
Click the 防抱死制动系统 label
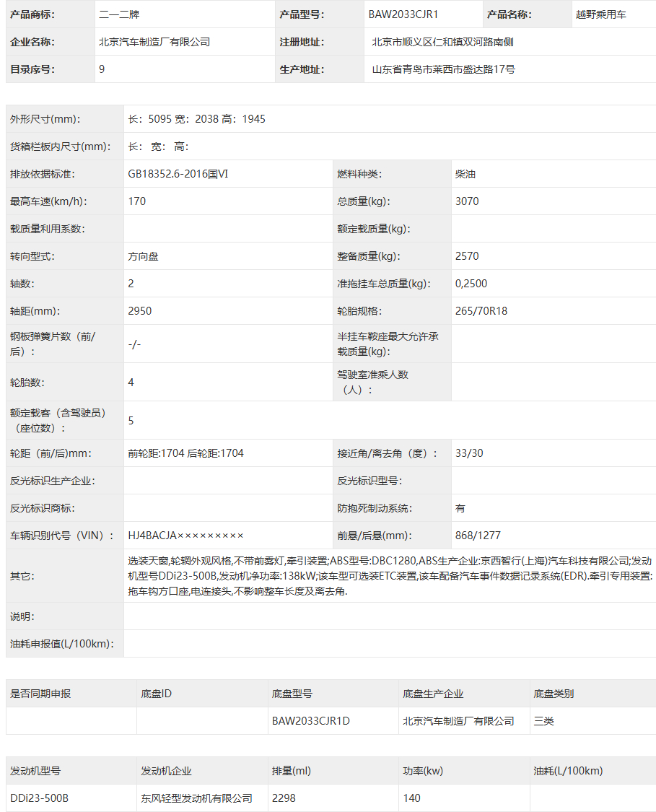[x=375, y=509]
